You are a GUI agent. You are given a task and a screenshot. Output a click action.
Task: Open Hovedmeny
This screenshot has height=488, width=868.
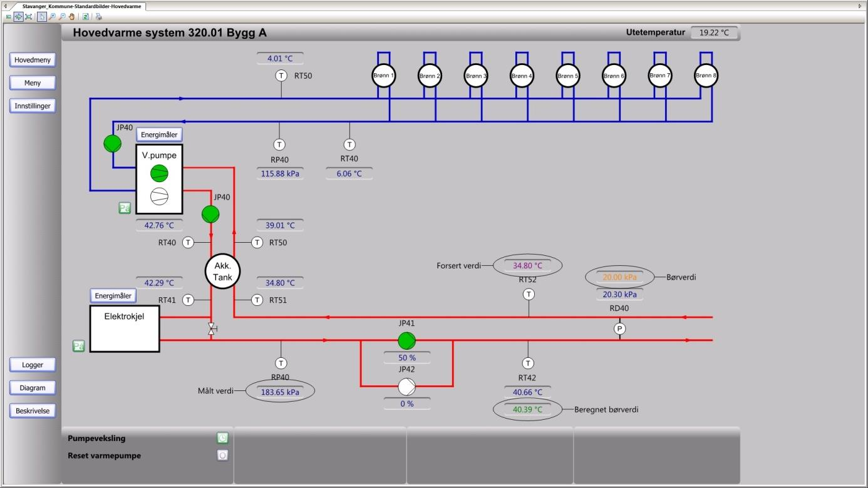pyautogui.click(x=33, y=59)
